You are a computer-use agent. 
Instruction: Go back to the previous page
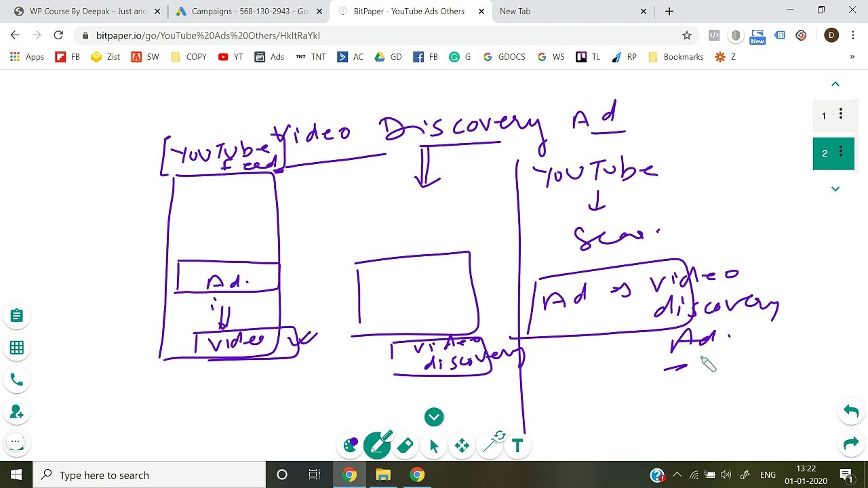tap(15, 35)
